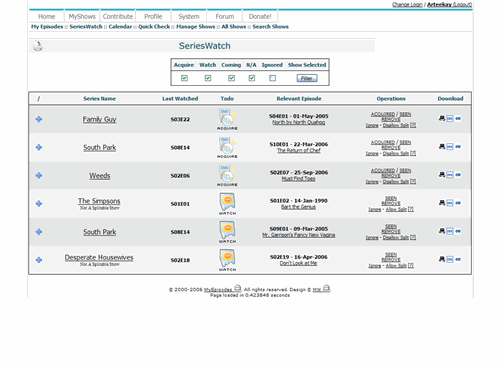This screenshot has height=368, width=500.
Task: Click light-blue boxed download icon for The Simpsons
Action: click(x=450, y=203)
